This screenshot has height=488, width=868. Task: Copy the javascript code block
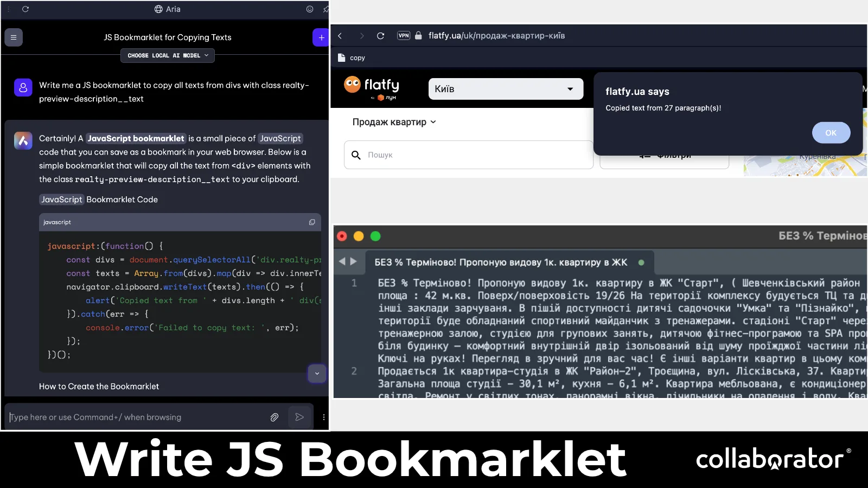click(312, 222)
